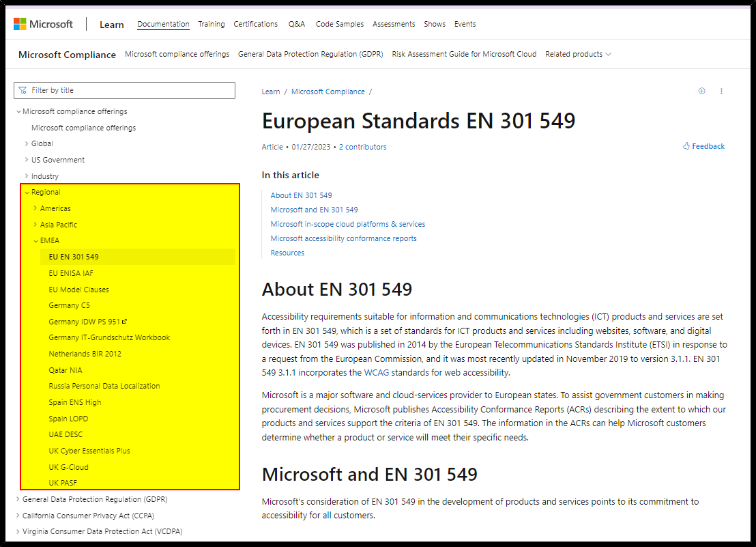Select UAE DESC tree item
Viewport: 756px width, 547px height.
point(66,434)
